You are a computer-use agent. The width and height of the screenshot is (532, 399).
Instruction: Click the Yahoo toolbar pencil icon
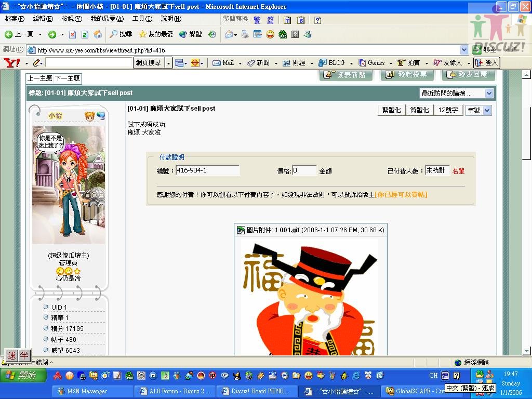[37, 63]
